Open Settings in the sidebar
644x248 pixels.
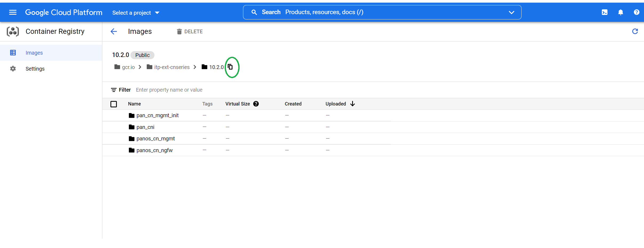[x=35, y=69]
